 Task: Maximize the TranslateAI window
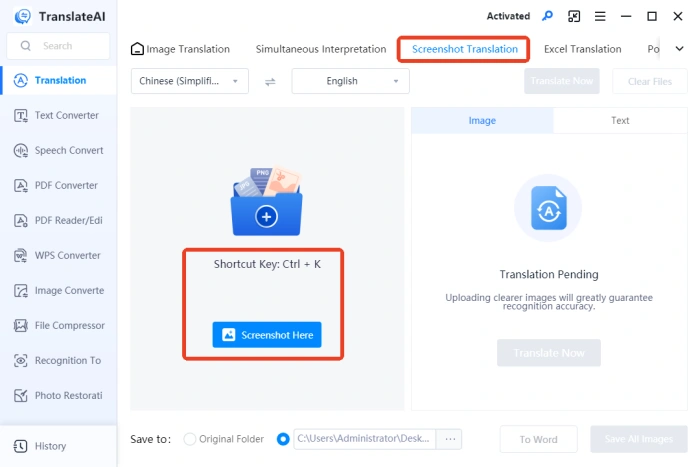click(x=652, y=17)
